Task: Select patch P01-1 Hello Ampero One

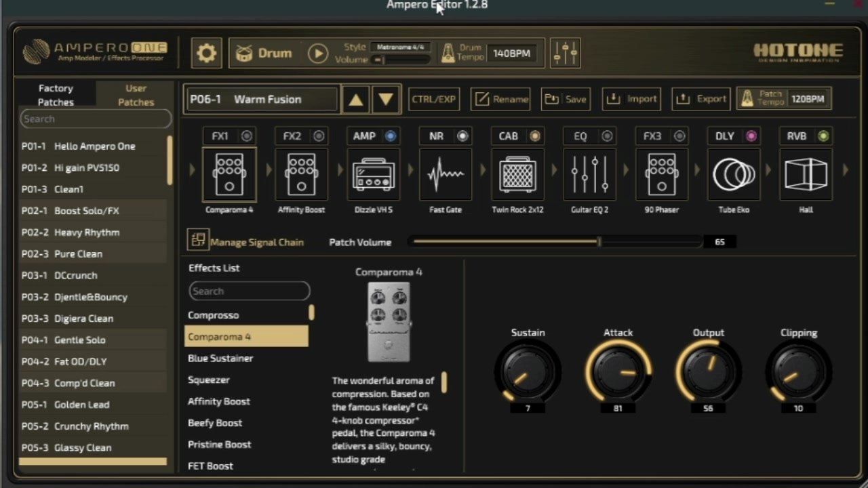Action: [x=93, y=146]
